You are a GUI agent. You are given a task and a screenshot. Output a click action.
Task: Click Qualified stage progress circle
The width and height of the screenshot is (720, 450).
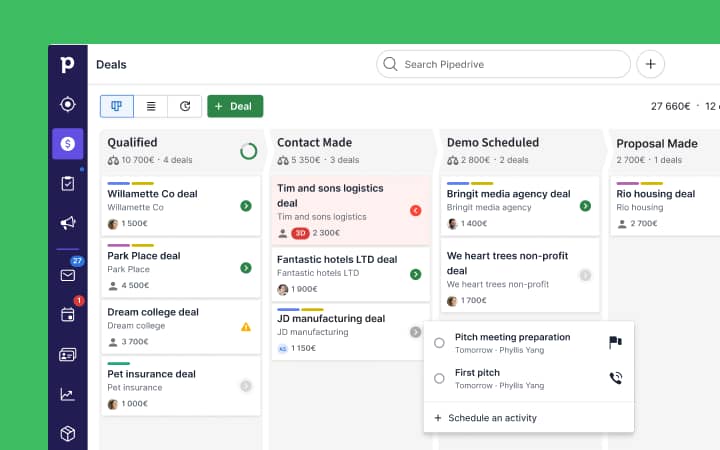pos(248,151)
